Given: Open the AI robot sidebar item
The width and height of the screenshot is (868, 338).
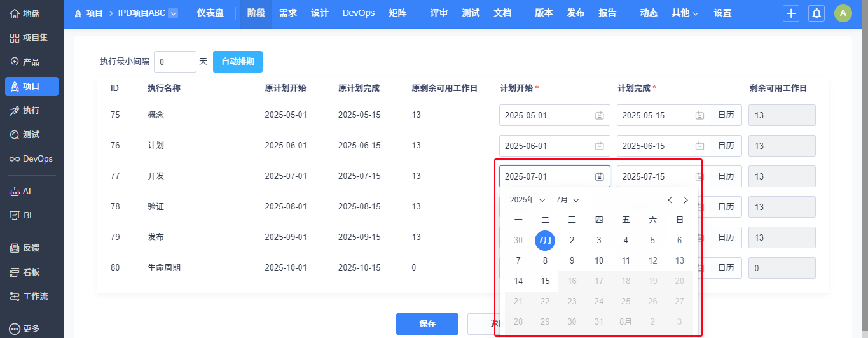Looking at the screenshot, I should click(x=15, y=191).
